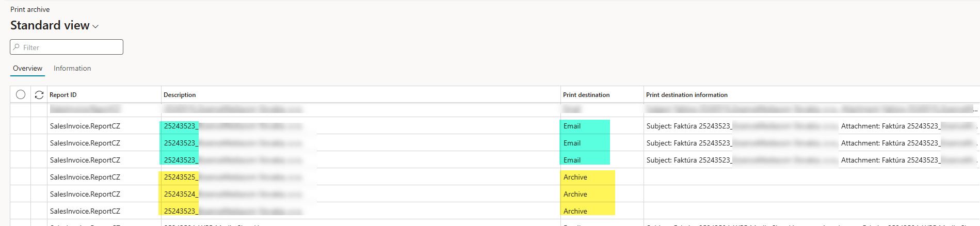
Task: Click the Description column header
Action: [180, 95]
